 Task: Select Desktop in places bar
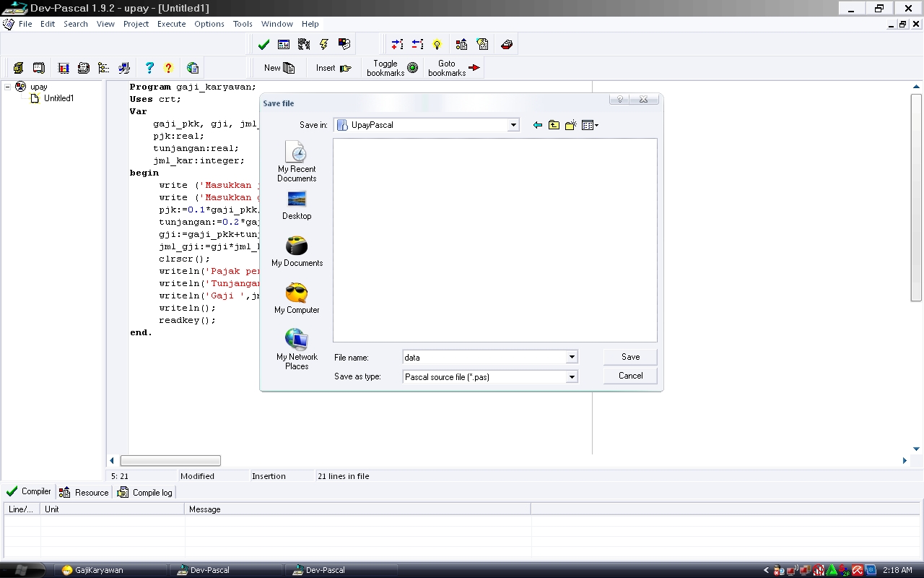click(x=297, y=205)
